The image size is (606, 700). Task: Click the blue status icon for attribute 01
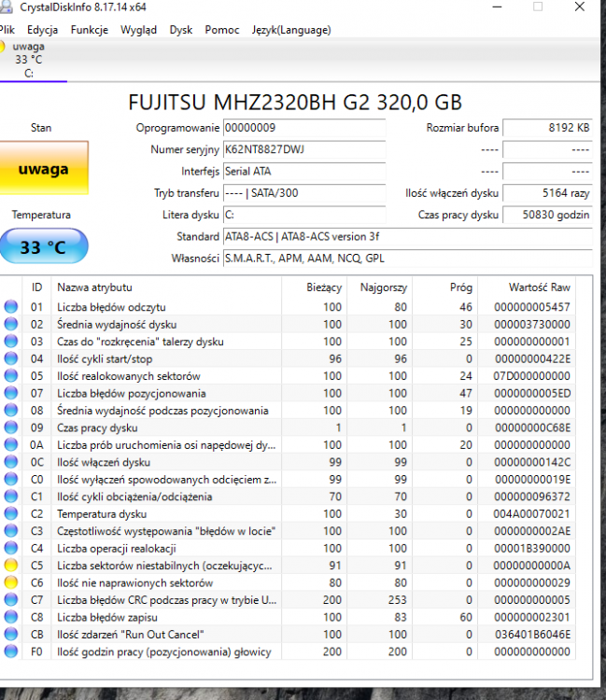(11, 307)
